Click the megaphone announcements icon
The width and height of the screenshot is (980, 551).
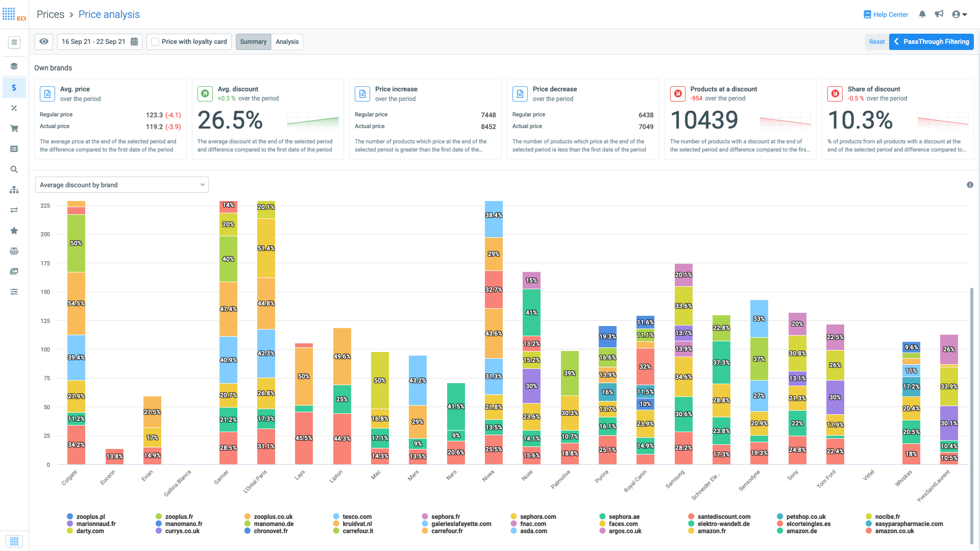(x=939, y=15)
